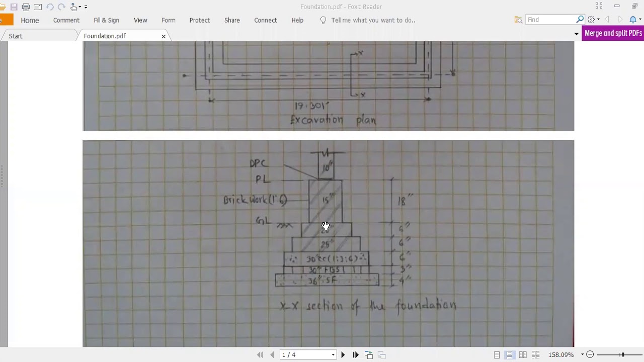The height and width of the screenshot is (362, 644).
Task: Click the email document icon
Action: click(x=38, y=7)
